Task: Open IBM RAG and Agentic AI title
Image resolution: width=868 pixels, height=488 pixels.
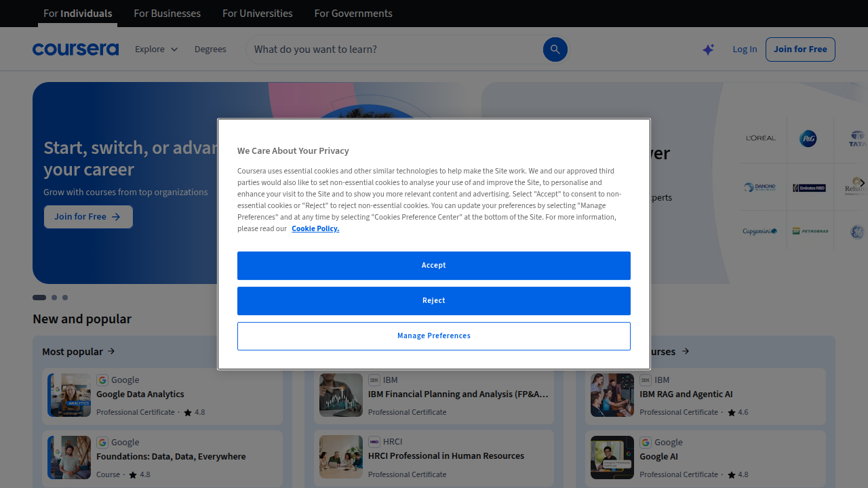Action: pos(686,394)
